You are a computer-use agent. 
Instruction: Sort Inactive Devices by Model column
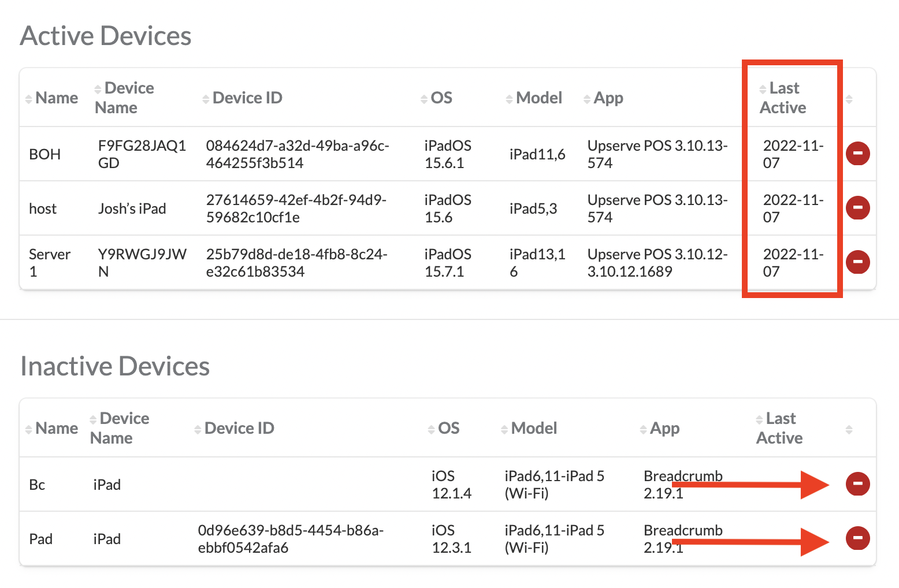pos(529,429)
